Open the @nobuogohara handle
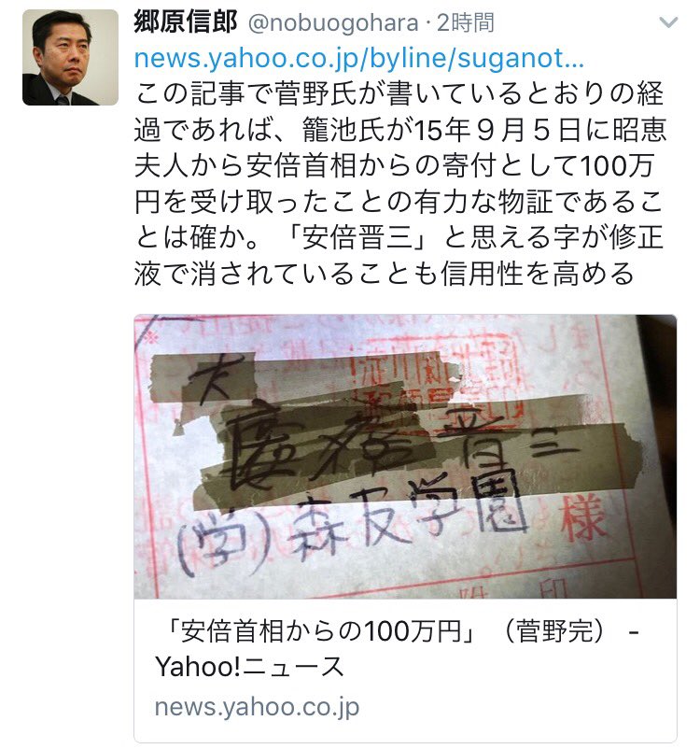 (x=333, y=23)
